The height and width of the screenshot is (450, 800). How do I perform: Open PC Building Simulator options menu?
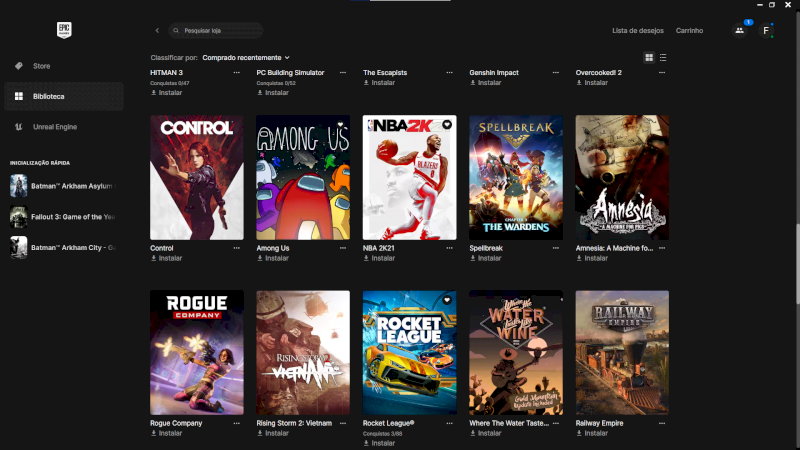tap(343, 72)
